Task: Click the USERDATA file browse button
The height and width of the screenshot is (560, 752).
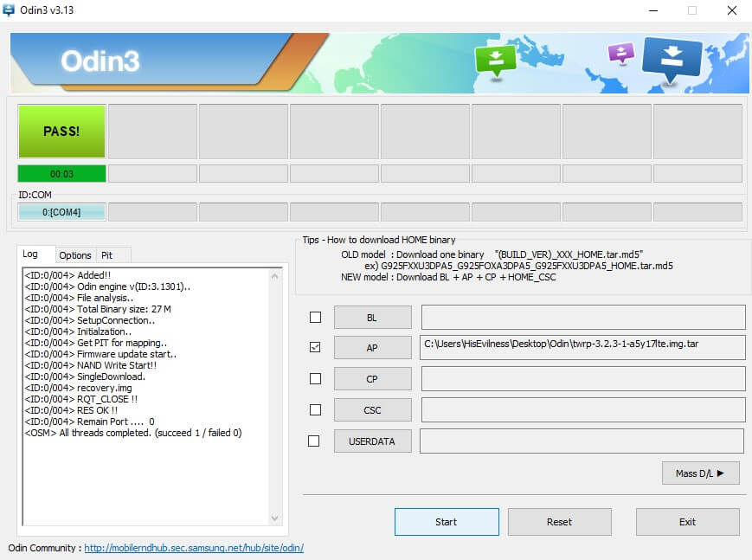Action: (x=373, y=441)
